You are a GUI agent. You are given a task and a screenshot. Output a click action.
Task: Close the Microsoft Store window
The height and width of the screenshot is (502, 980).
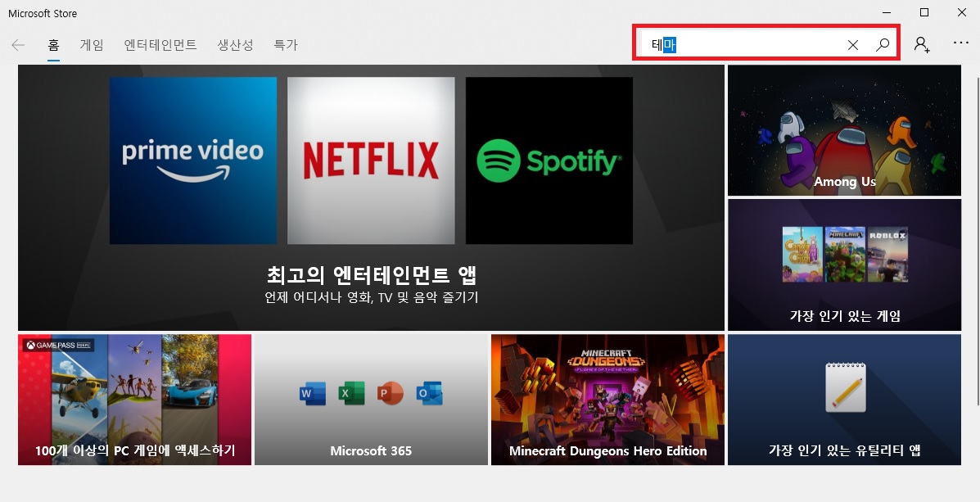coord(962,12)
